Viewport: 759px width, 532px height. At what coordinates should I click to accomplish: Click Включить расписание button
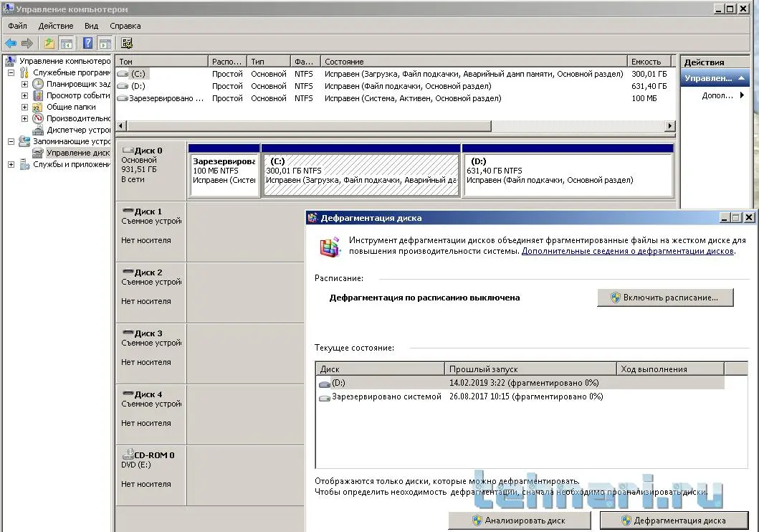pos(666,298)
